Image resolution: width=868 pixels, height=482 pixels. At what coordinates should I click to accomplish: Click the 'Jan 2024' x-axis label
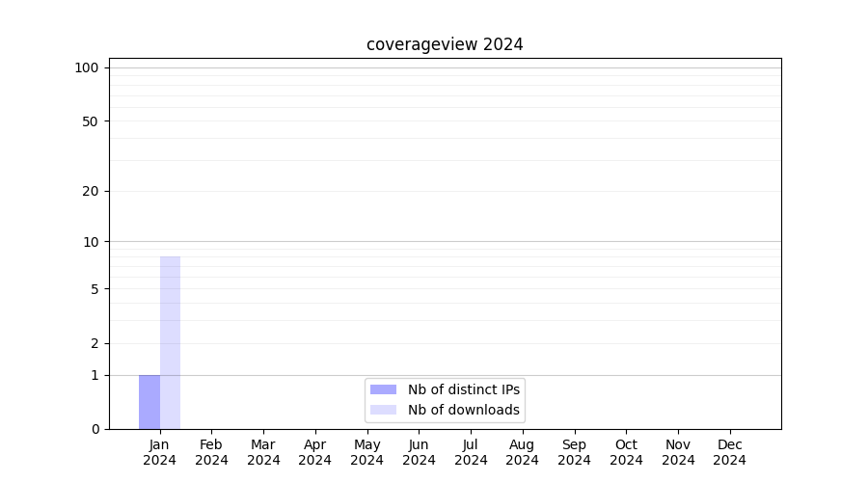click(x=159, y=452)
